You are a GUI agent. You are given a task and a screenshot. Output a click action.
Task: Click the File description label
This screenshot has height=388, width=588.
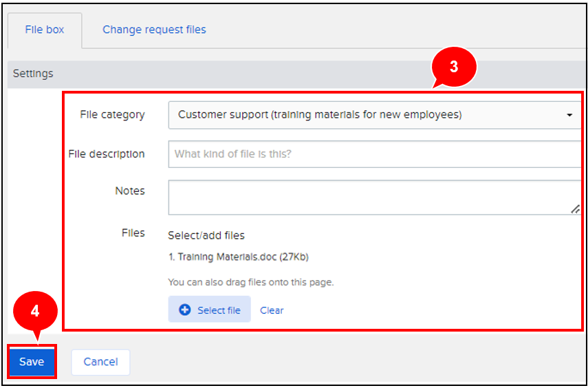[x=107, y=154]
